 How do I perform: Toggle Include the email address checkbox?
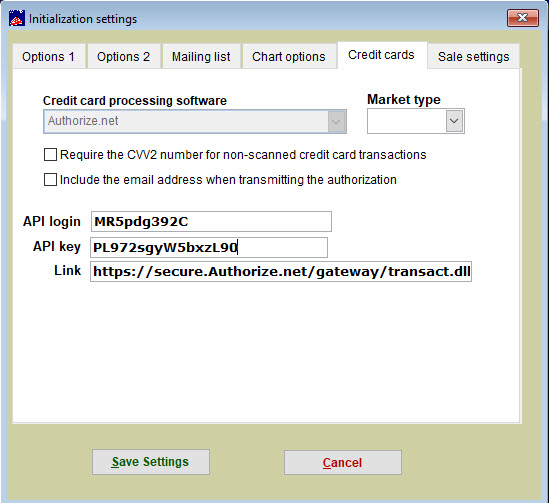coord(50,180)
